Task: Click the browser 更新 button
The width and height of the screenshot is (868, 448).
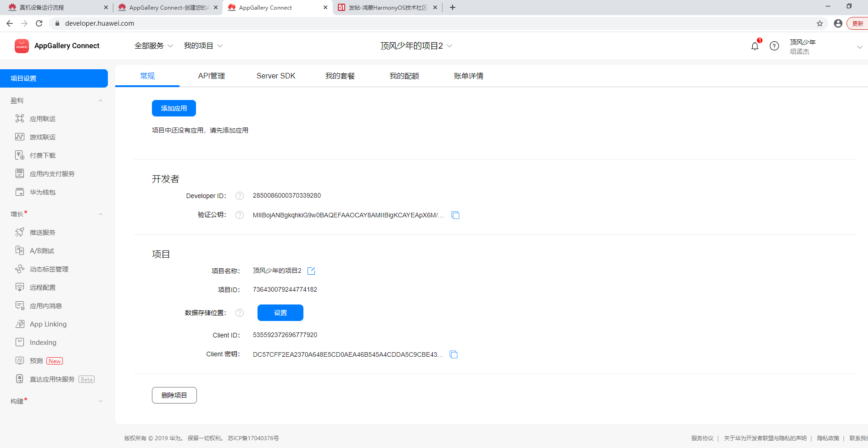Action: tap(857, 23)
